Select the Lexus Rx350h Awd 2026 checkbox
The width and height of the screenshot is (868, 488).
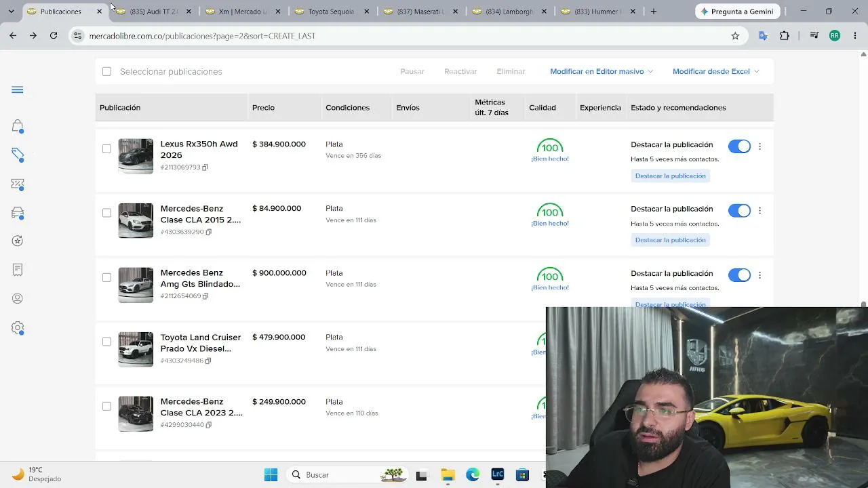(106, 148)
